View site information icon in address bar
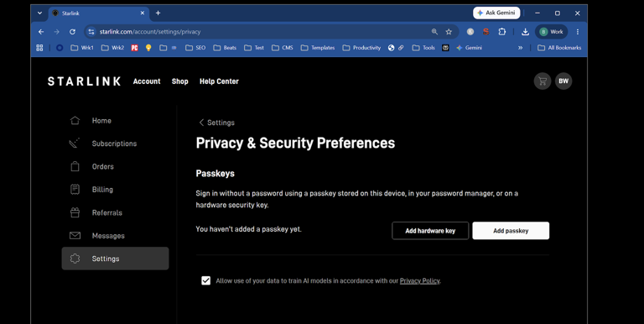Screen dimensions: 644x324 (91, 32)
